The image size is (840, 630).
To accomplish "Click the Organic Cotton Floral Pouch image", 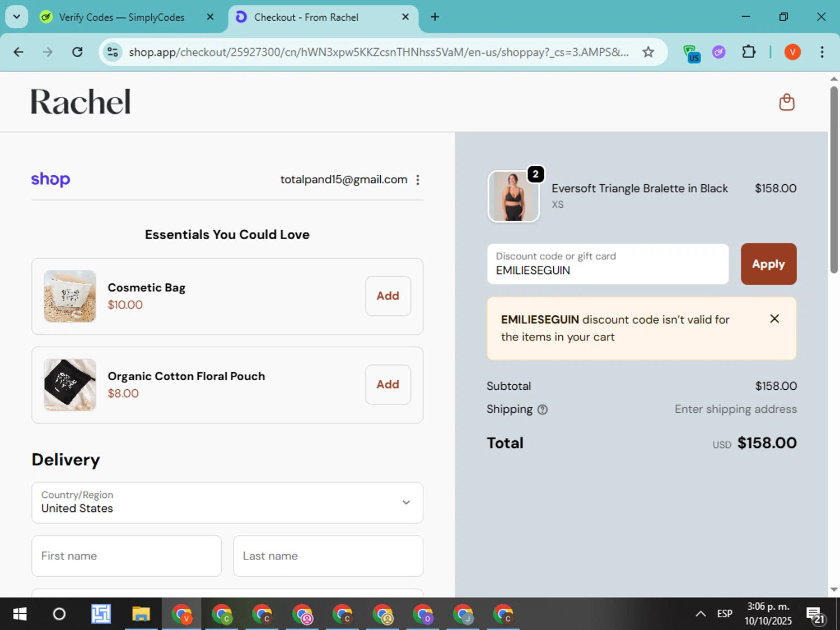I will tap(70, 385).
